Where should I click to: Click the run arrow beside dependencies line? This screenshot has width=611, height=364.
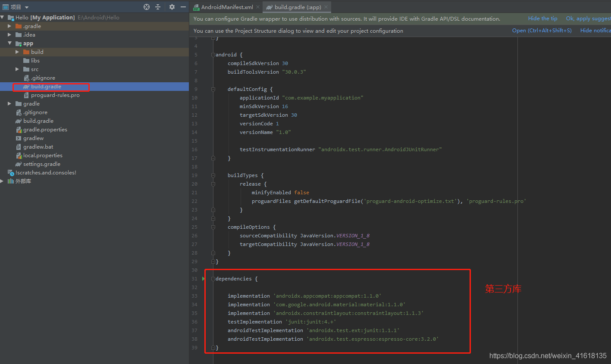204,279
